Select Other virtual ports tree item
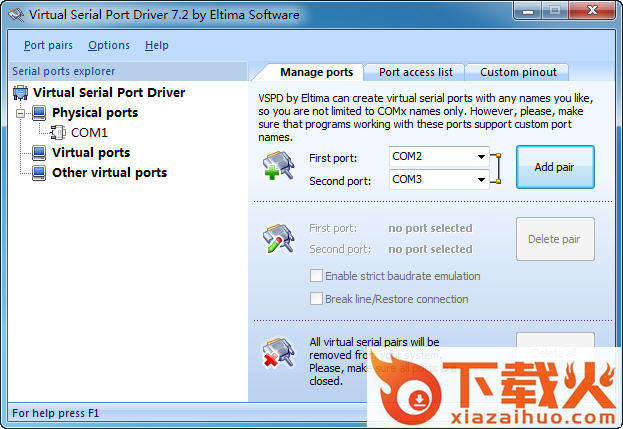 [109, 173]
